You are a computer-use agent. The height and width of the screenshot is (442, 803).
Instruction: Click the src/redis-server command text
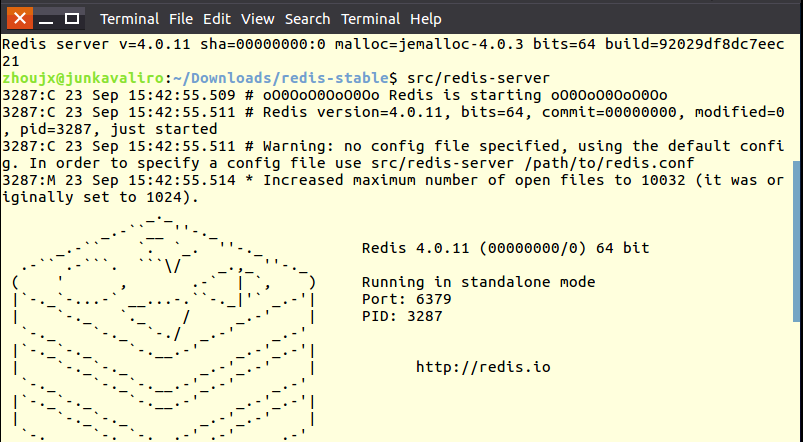tap(478, 78)
